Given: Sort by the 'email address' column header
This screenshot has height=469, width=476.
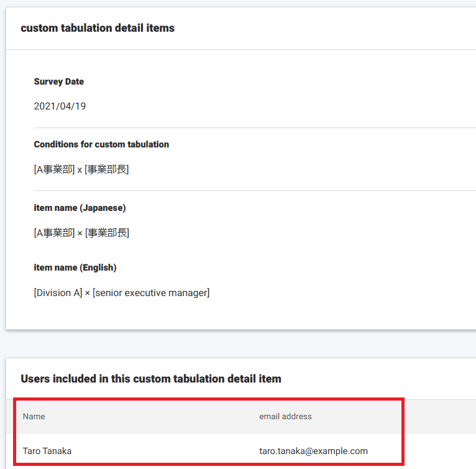Looking at the screenshot, I should [285, 416].
